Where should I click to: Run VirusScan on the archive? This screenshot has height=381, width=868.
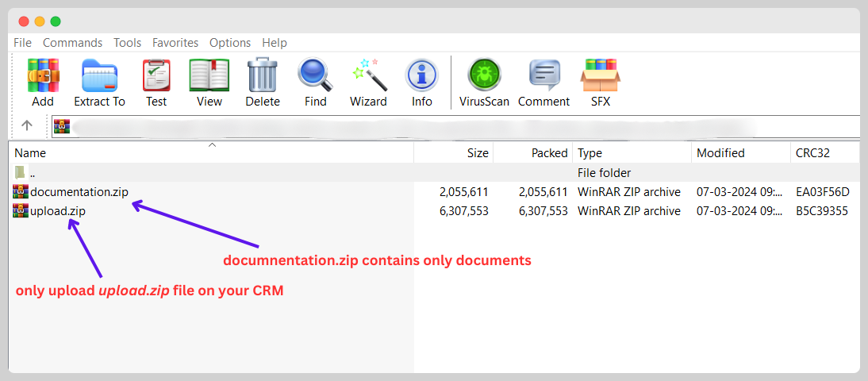(x=485, y=76)
